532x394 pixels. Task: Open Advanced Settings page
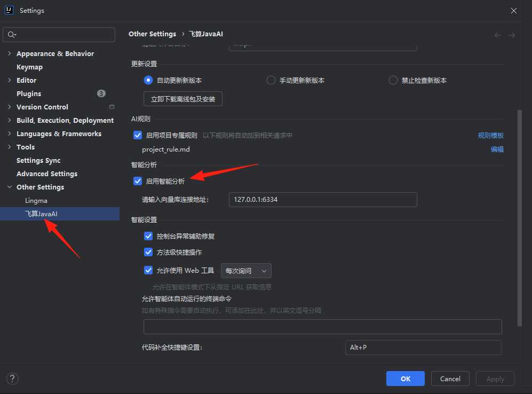pos(47,174)
